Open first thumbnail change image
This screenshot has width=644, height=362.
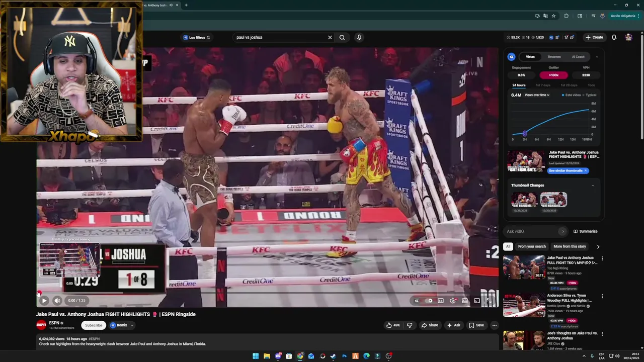click(524, 200)
